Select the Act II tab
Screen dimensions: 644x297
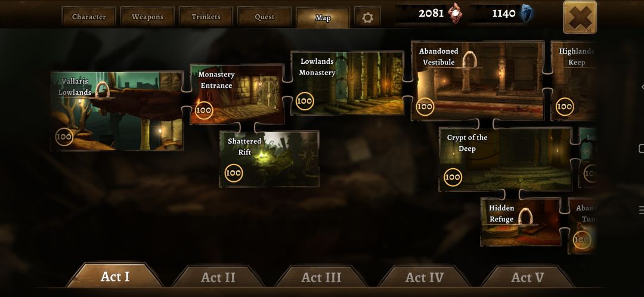point(218,277)
